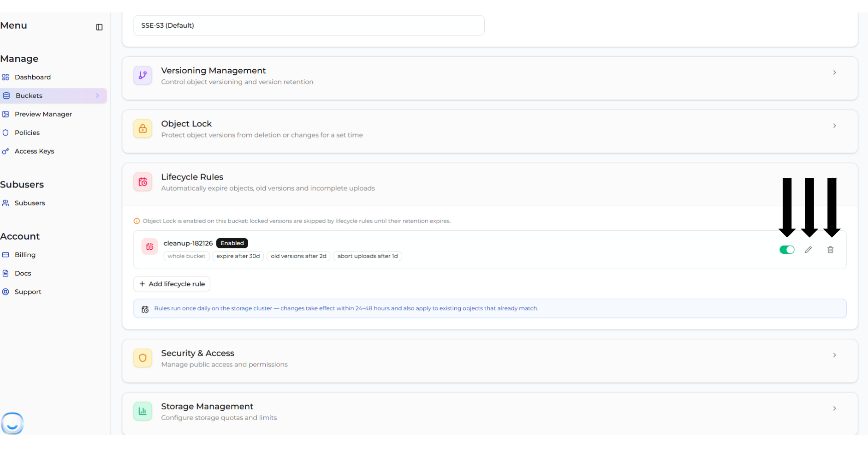Click the cleanup-182126 rule name

coord(188,243)
